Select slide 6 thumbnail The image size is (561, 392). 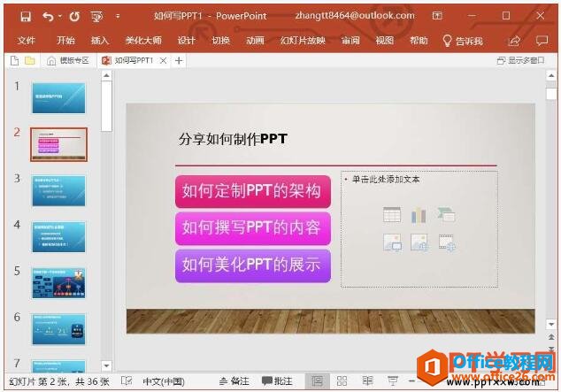tap(58, 329)
